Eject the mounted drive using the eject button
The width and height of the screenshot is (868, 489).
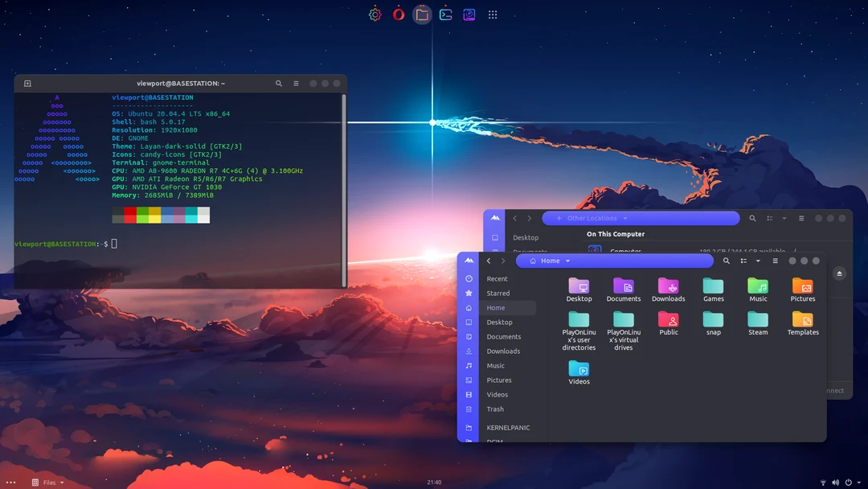(x=839, y=273)
